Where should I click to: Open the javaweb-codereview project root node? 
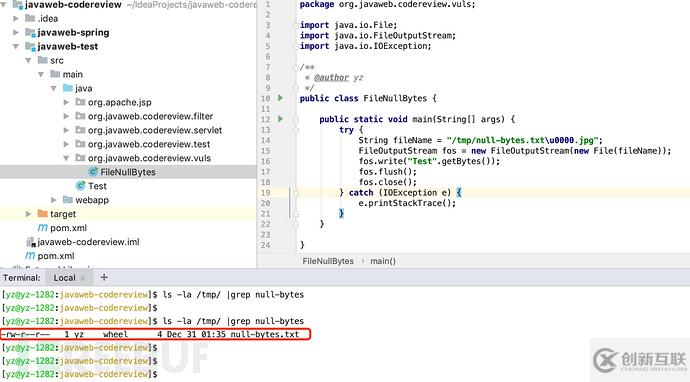(73, 5)
